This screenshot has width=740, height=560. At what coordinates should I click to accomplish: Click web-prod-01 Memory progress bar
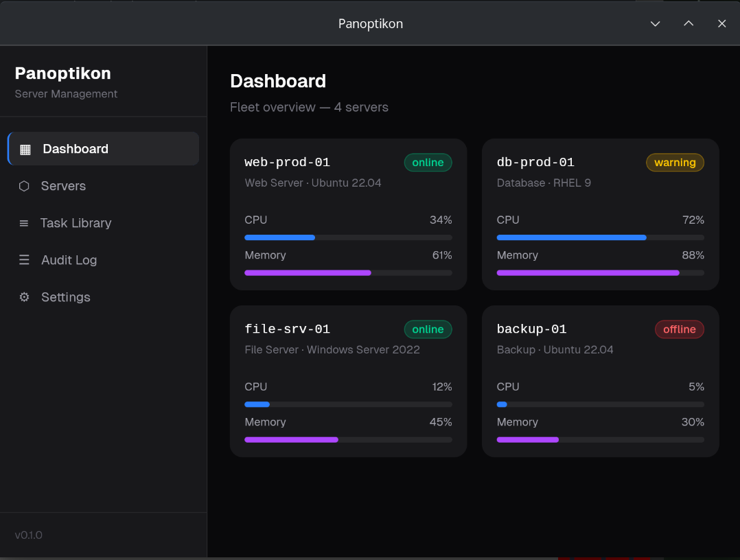(x=348, y=272)
